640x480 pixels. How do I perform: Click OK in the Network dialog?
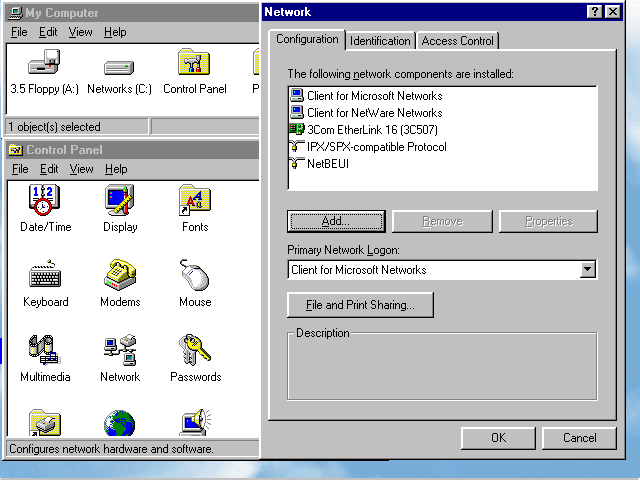[x=498, y=438]
